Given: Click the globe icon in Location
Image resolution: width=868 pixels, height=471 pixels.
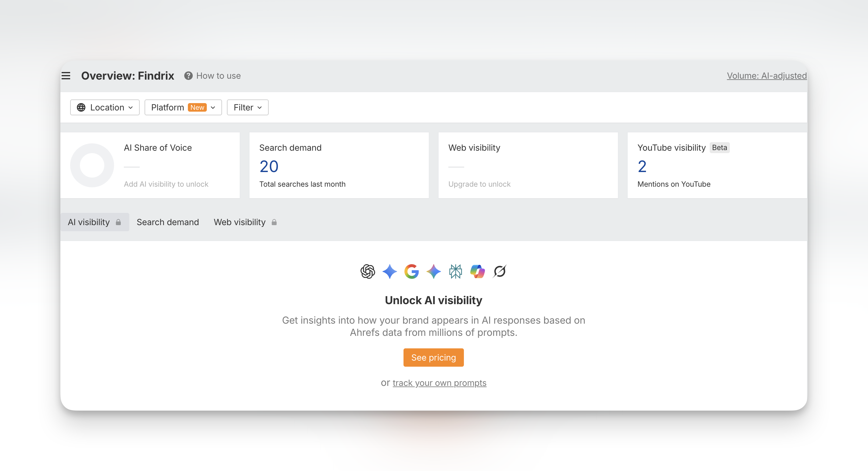Looking at the screenshot, I should pos(81,107).
